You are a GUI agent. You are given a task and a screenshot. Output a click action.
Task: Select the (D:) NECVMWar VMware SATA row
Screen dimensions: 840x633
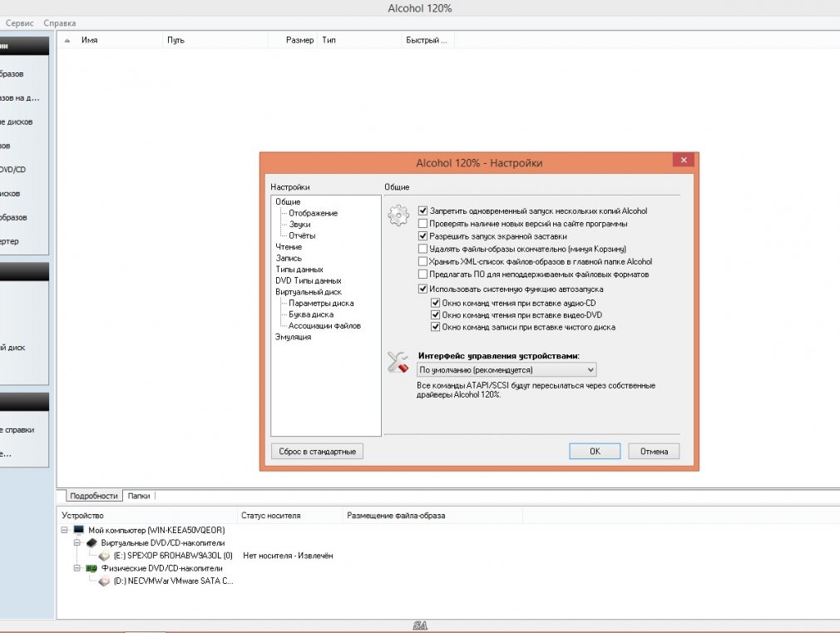click(x=174, y=581)
